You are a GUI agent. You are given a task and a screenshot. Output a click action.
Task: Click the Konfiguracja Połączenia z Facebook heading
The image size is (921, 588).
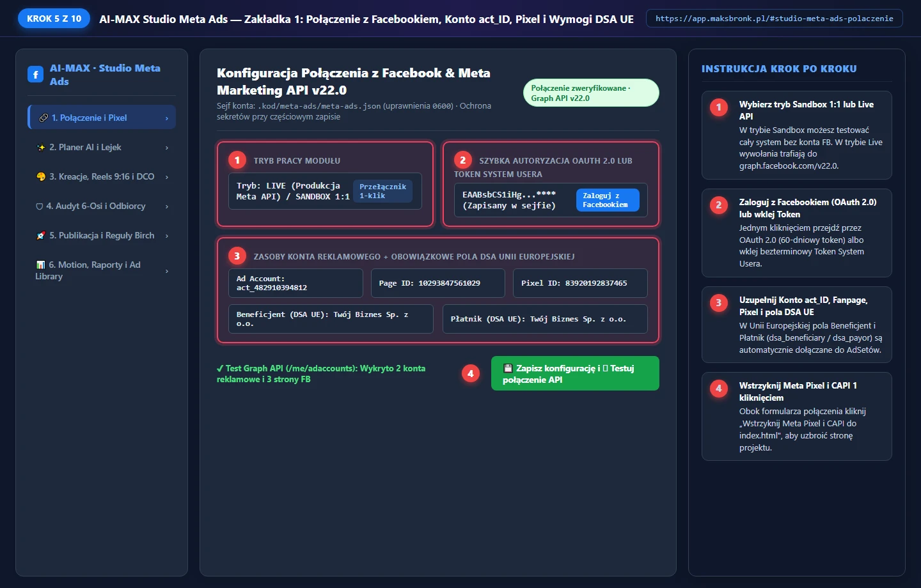[354, 82]
